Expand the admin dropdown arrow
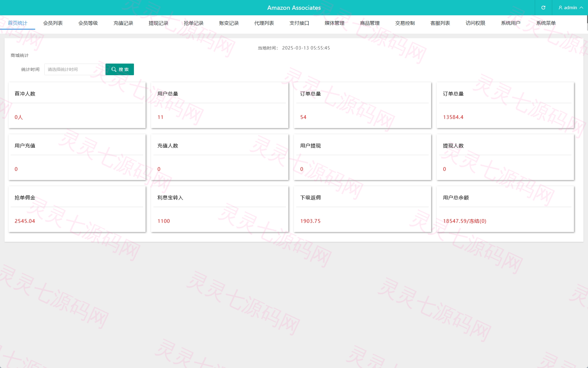 point(581,8)
